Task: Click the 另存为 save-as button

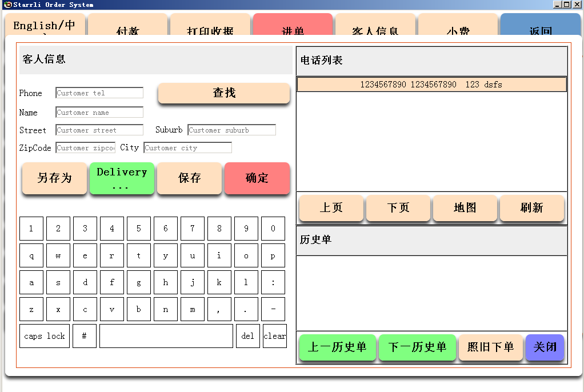Action: point(54,178)
